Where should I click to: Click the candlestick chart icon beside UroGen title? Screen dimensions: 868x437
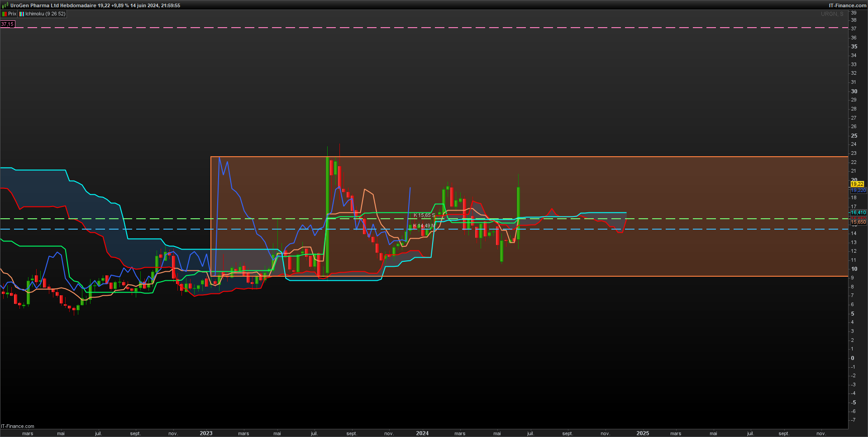5,5
